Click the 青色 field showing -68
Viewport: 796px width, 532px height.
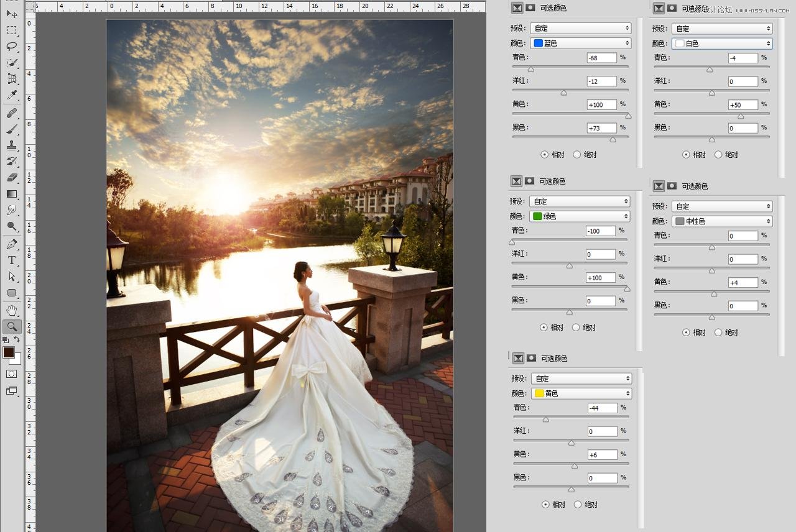point(602,58)
